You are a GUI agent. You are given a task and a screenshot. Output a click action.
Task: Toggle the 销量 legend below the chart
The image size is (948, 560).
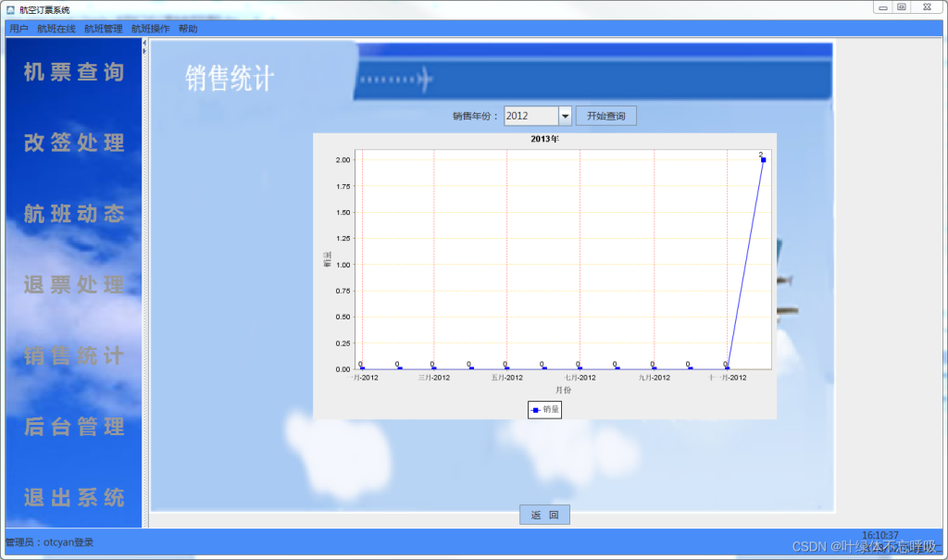(x=544, y=409)
